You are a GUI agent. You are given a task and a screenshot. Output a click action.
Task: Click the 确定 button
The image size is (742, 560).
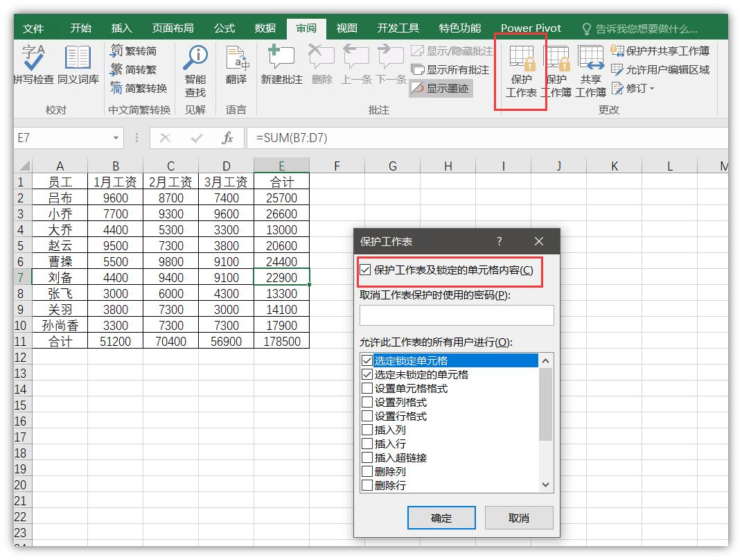(x=441, y=517)
